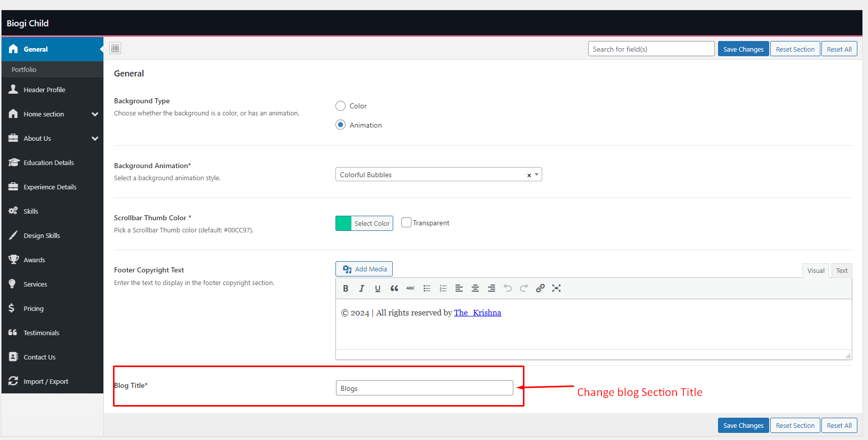Insert a bulleted list in the editor
The height and width of the screenshot is (440, 868).
click(427, 288)
